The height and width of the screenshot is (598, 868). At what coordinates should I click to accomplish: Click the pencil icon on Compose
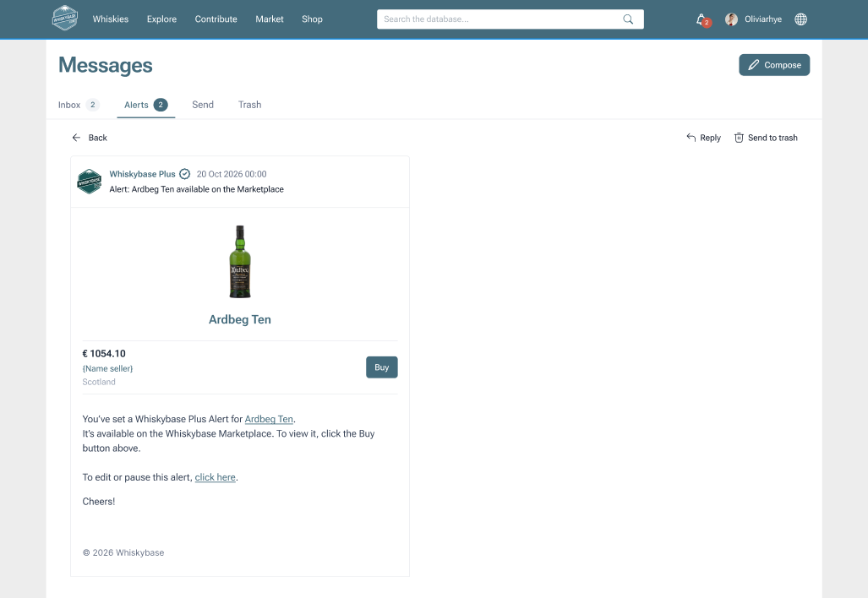(x=753, y=65)
